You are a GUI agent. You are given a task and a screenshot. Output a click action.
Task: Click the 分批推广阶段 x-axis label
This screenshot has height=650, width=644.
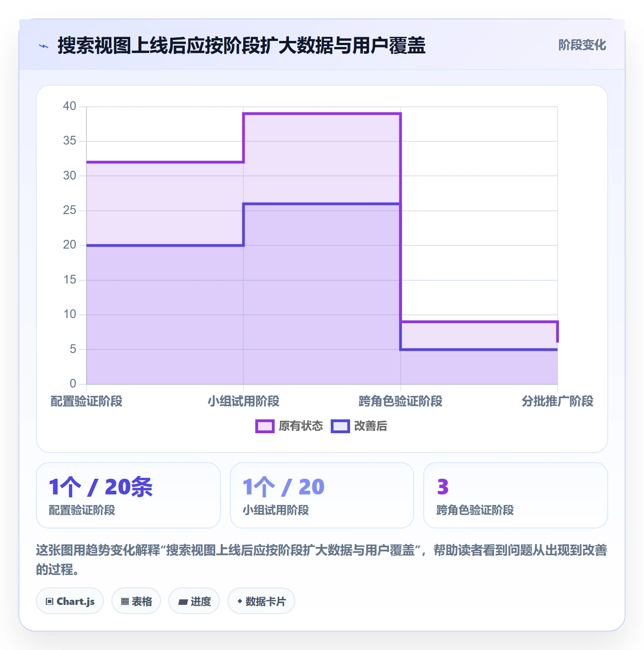coord(558,401)
